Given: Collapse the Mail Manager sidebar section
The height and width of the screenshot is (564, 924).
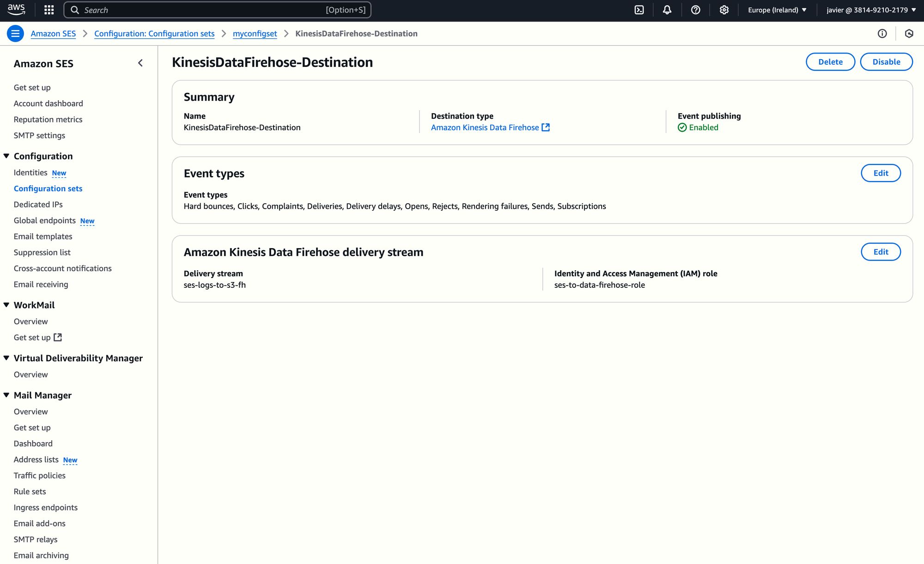Looking at the screenshot, I should pos(6,395).
